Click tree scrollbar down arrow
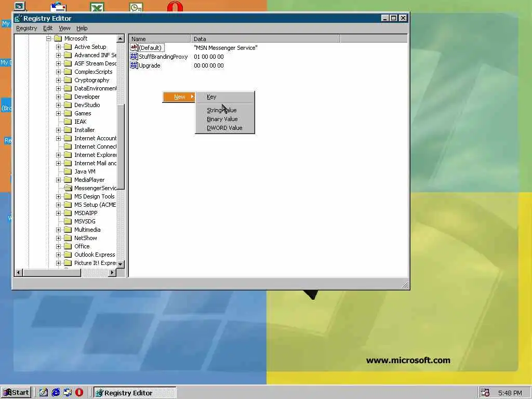The width and height of the screenshot is (532, 399). 121,263
